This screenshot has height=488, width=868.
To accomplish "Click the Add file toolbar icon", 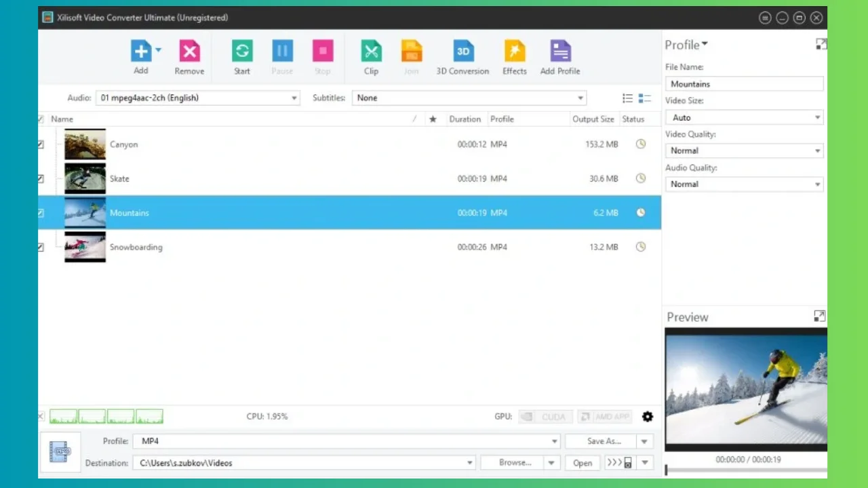I will (141, 51).
